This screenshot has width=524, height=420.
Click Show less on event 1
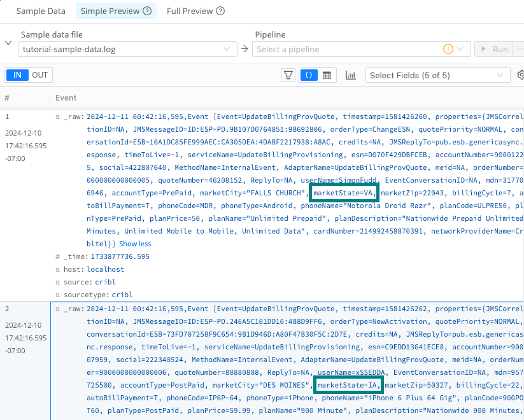135,244
